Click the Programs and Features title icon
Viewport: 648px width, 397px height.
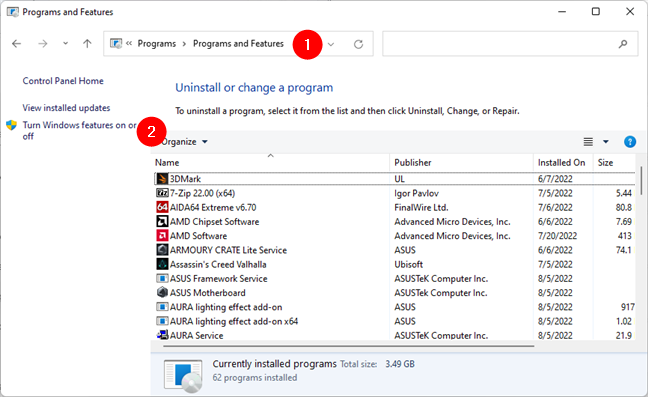pos(12,12)
